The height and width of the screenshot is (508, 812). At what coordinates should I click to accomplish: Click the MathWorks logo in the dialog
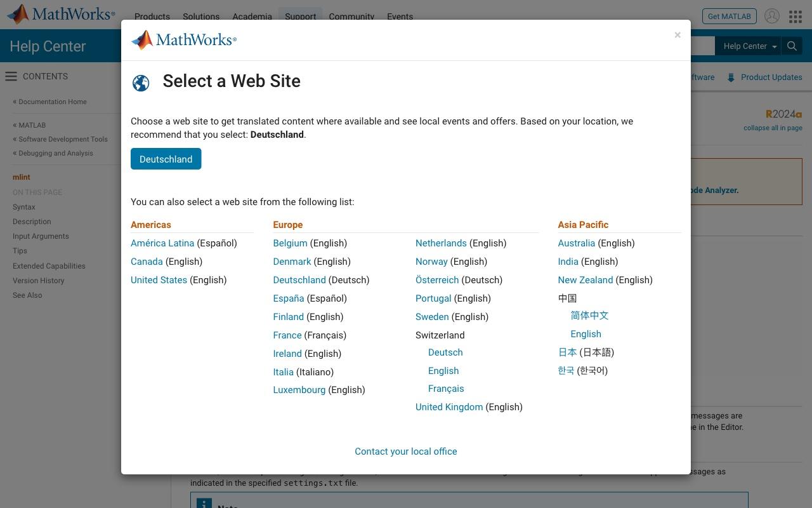tap(184, 40)
